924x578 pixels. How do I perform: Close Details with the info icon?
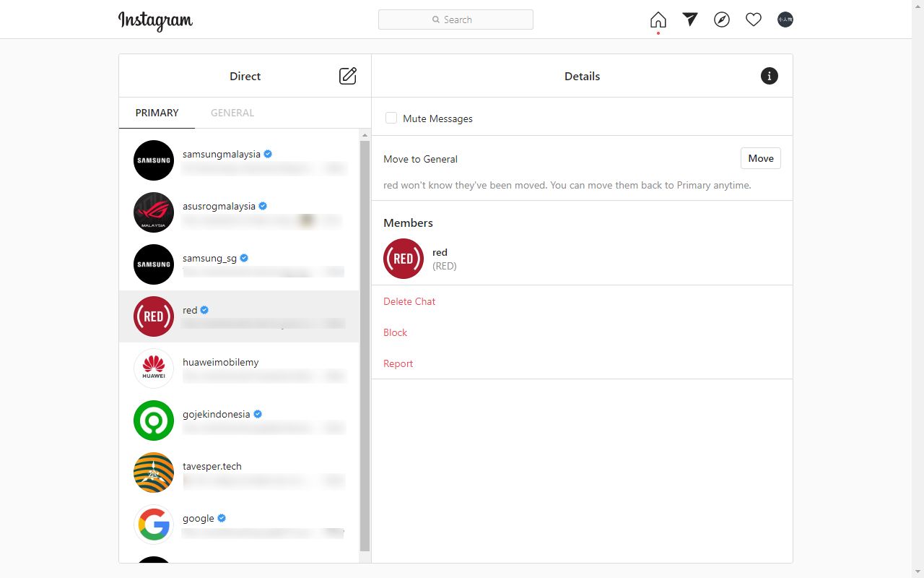point(770,76)
